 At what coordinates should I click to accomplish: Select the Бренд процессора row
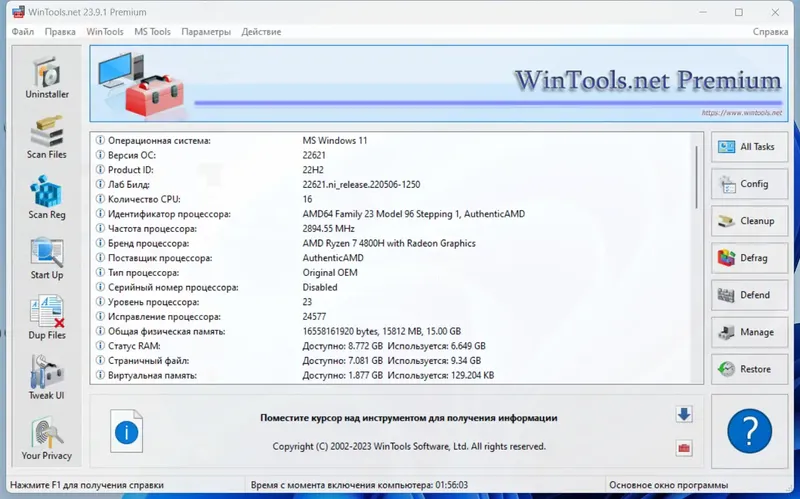tap(392, 243)
